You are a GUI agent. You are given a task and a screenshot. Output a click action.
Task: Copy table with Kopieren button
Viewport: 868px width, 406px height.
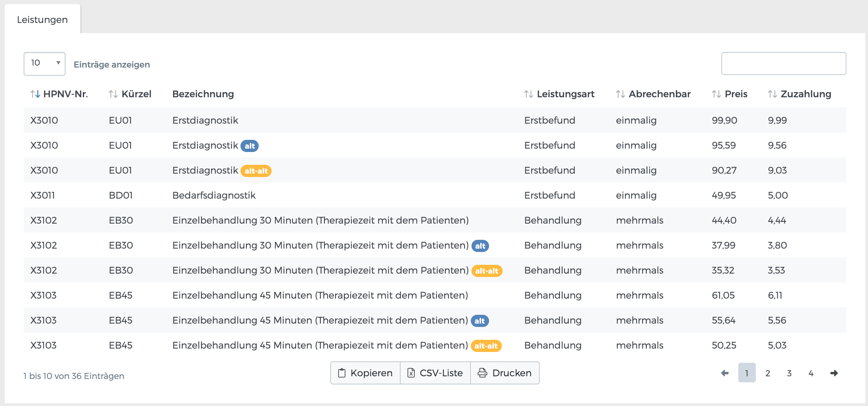[x=365, y=373]
